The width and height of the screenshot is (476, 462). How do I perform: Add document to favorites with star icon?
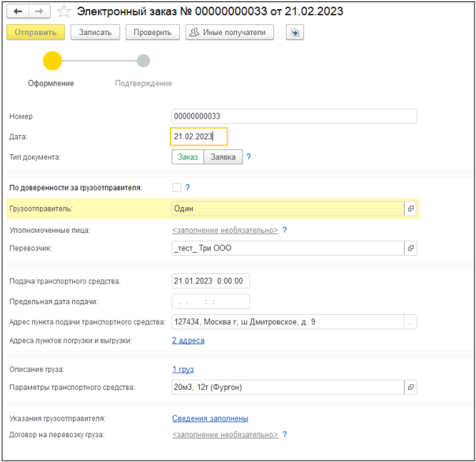(64, 12)
